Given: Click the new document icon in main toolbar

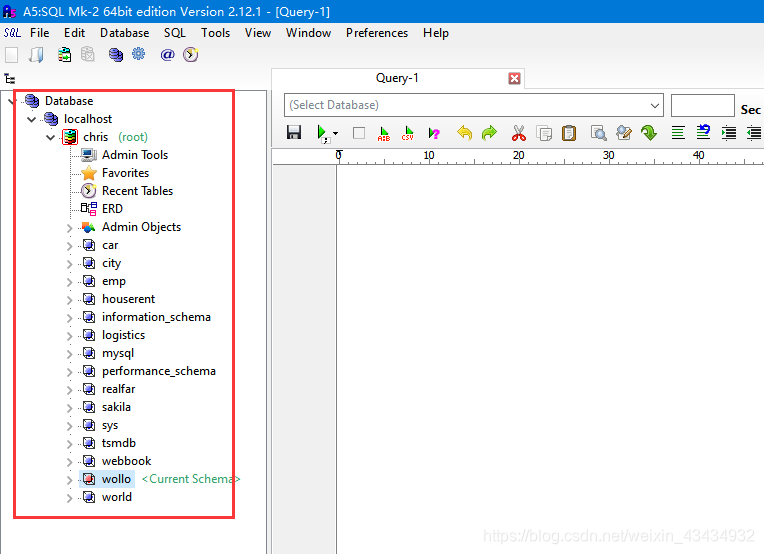Looking at the screenshot, I should [12, 55].
